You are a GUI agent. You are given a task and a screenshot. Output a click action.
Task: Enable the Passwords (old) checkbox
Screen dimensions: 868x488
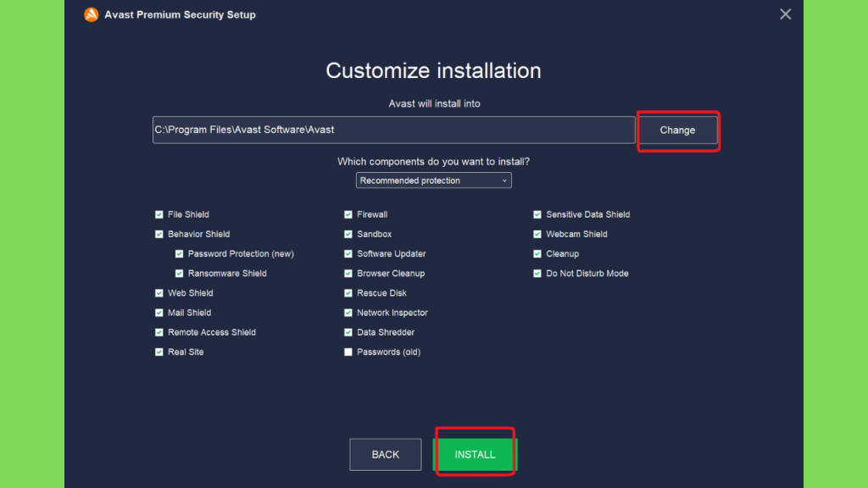click(348, 352)
